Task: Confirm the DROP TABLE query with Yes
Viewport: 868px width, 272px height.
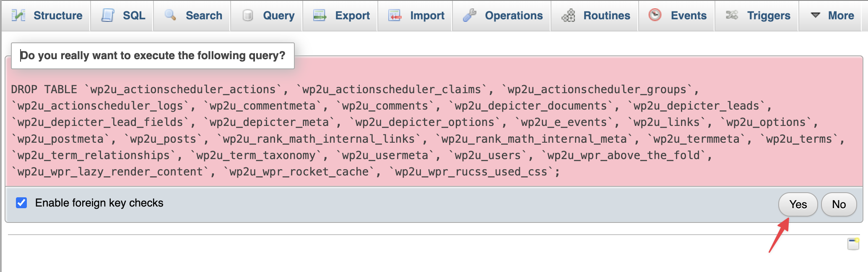Action: (x=798, y=204)
